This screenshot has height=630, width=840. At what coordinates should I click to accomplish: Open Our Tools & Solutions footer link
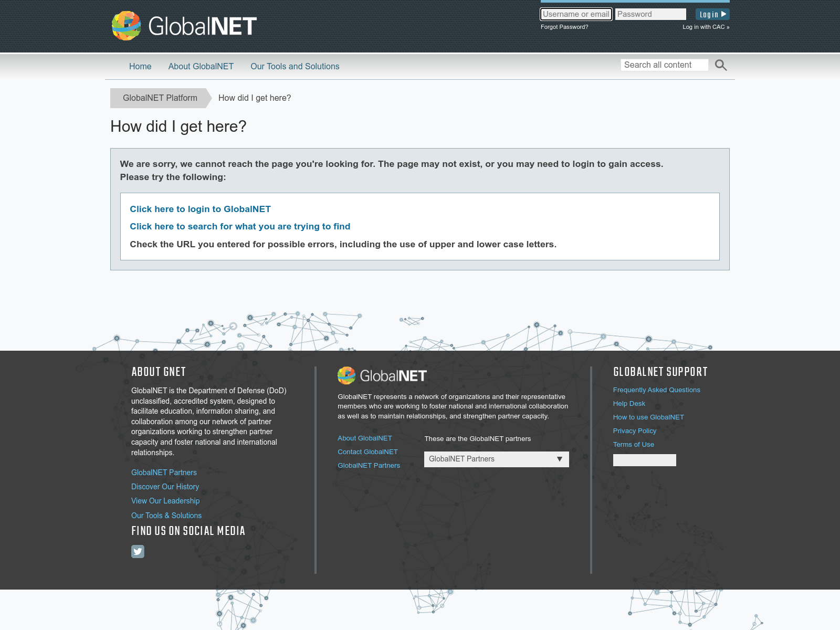coord(166,516)
